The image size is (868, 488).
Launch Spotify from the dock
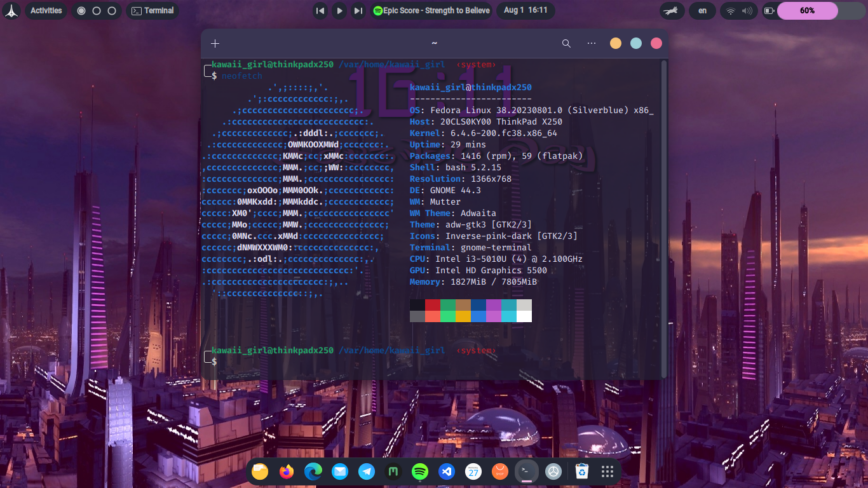coord(420,471)
